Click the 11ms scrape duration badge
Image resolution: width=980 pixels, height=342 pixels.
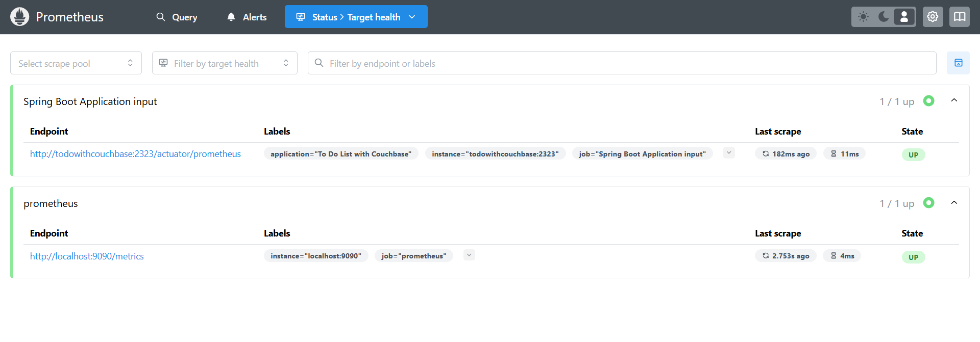click(x=844, y=154)
